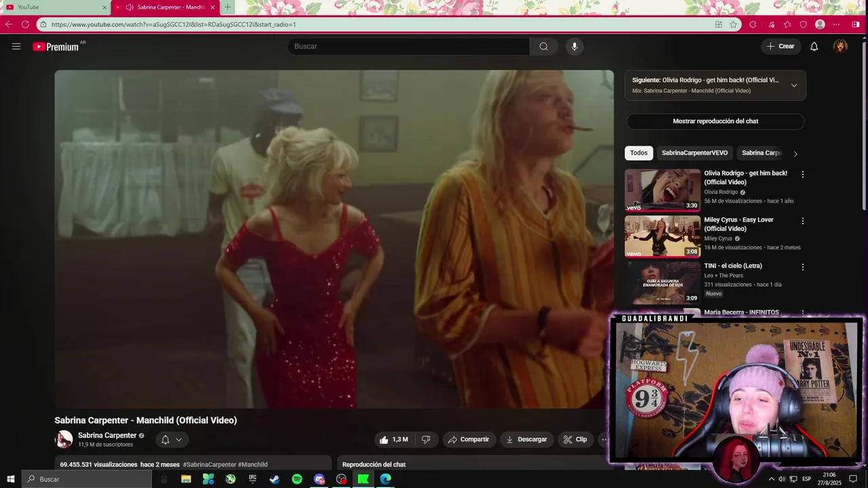Screen dimensions: 868x488
Task: Start voice search with microphone icon
Action: coord(574,46)
